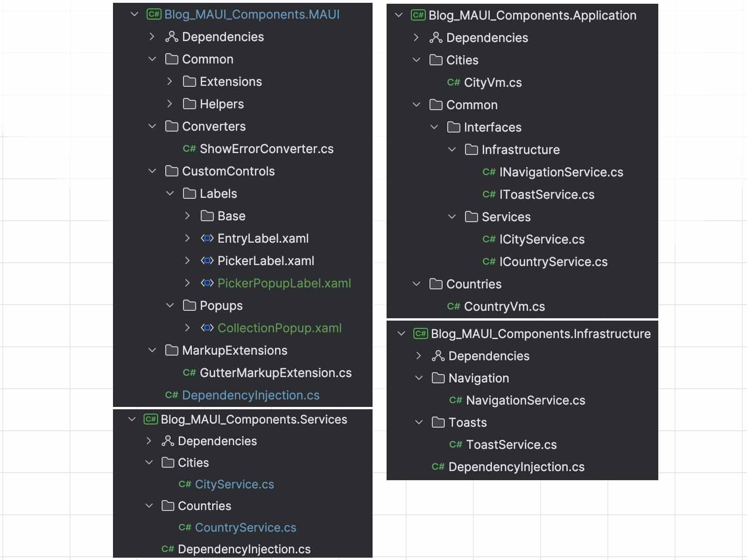
Task: Expand the Extensions folder
Action: (x=169, y=81)
